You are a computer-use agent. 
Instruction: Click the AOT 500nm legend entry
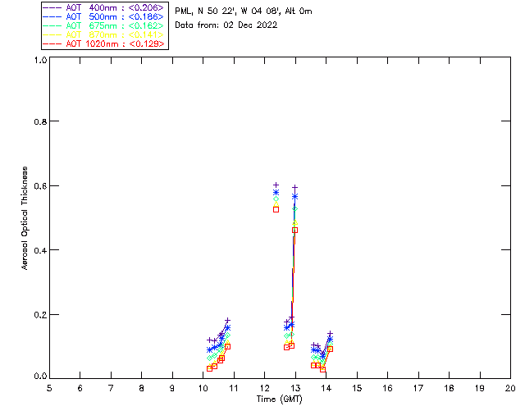point(103,16)
